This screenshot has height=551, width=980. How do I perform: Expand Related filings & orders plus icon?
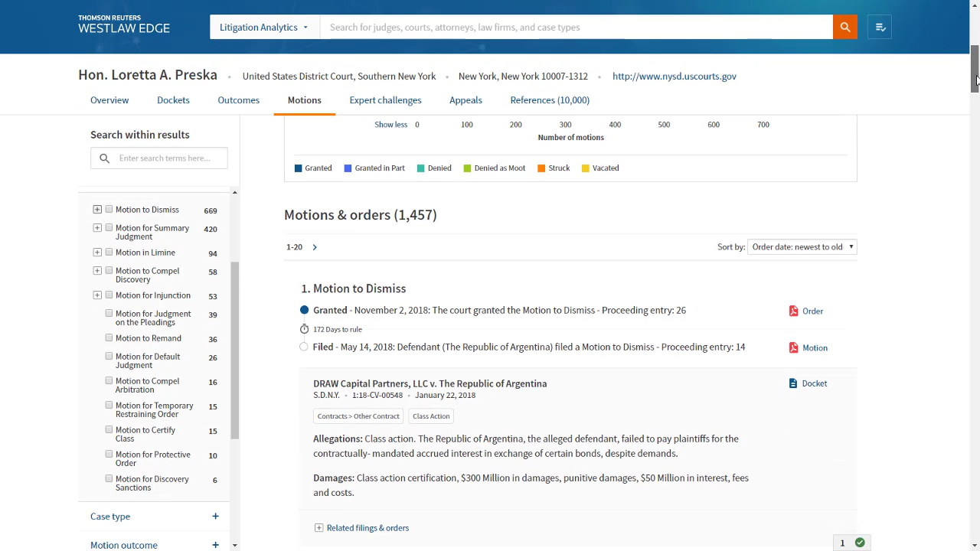coord(319,528)
